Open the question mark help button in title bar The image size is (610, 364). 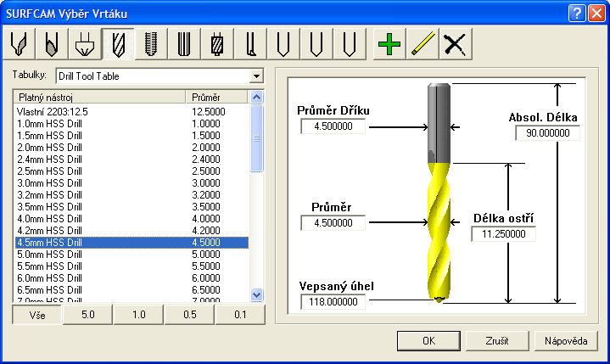(x=577, y=14)
